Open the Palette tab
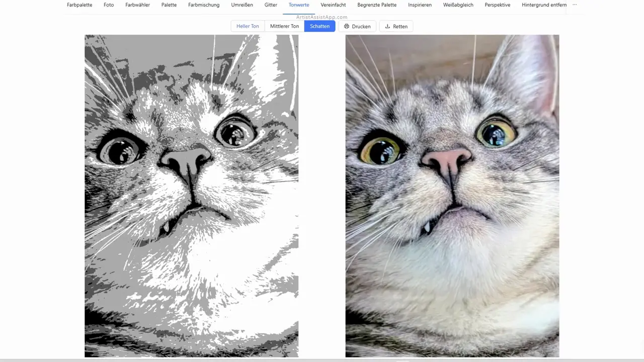 169,5
